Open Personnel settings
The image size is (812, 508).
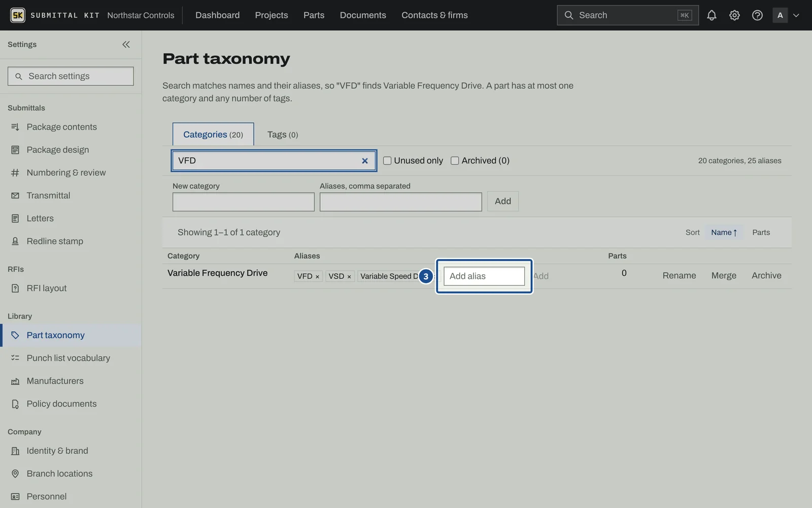[71, 497]
